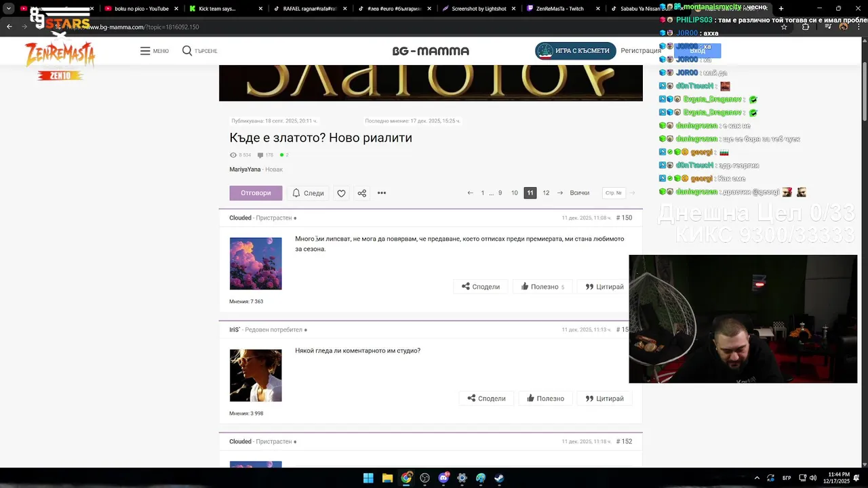Screen dimensions: 868x488
Task: Open OBS Studio from taskbar
Action: [425, 478]
